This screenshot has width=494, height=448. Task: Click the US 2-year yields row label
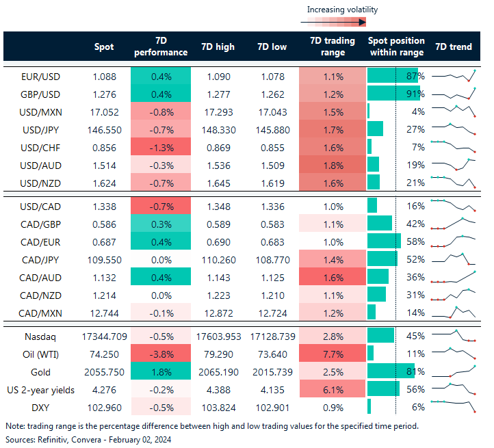(x=42, y=389)
